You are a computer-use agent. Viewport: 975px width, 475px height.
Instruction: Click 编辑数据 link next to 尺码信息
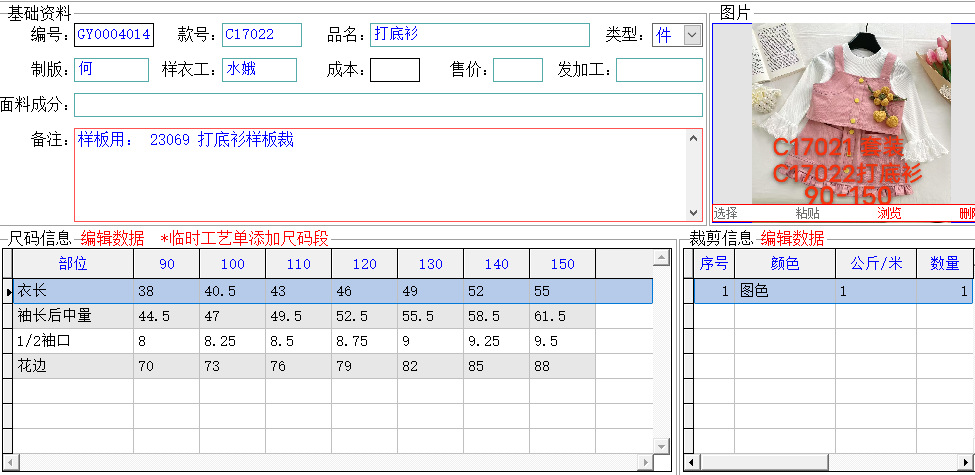click(x=112, y=238)
